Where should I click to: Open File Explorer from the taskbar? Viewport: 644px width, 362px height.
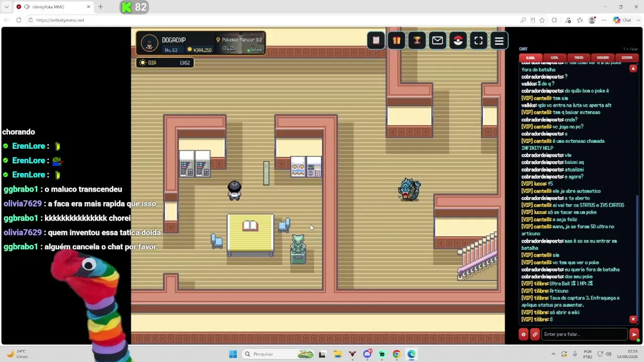337,354
